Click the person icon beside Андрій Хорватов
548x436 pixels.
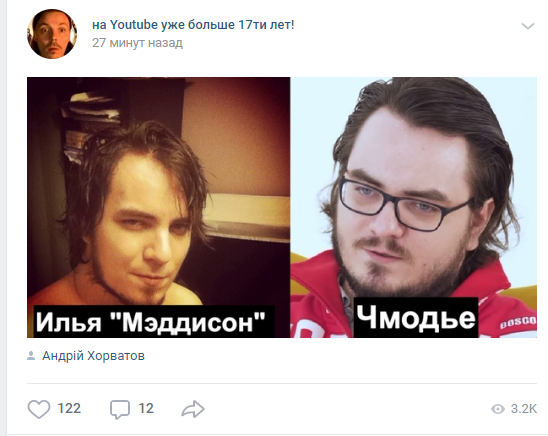coord(31,356)
